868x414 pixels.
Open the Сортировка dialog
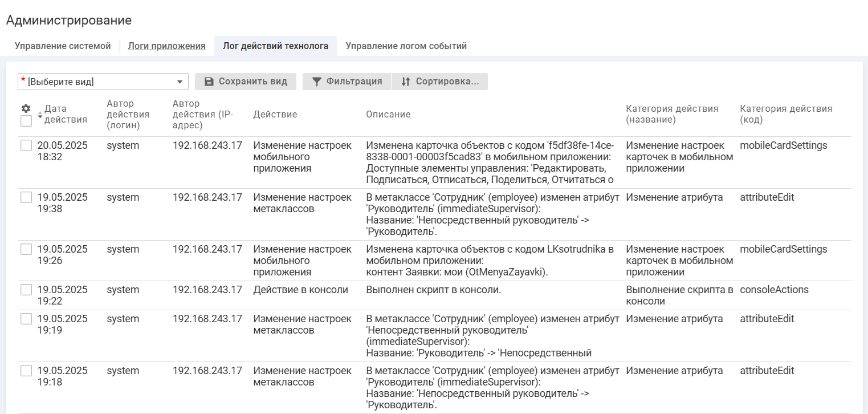pos(439,82)
